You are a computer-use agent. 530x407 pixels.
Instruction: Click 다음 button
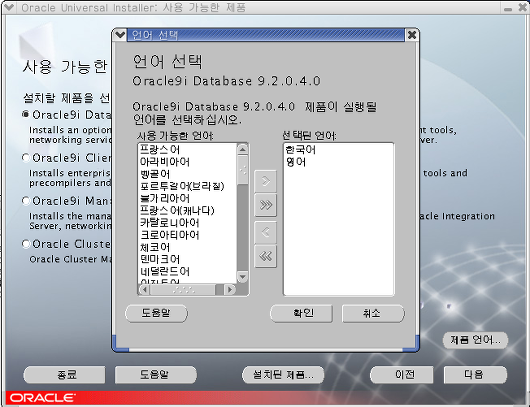[476, 375]
